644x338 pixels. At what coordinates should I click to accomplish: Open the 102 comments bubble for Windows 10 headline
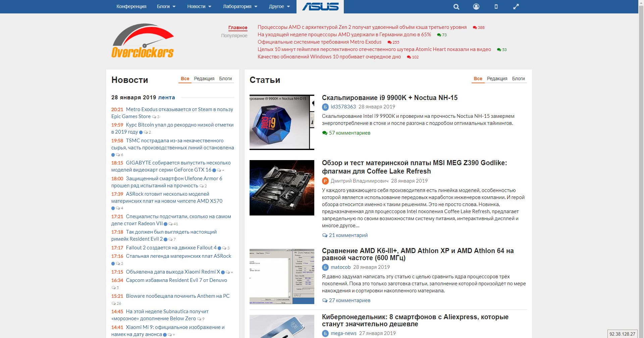click(x=413, y=57)
